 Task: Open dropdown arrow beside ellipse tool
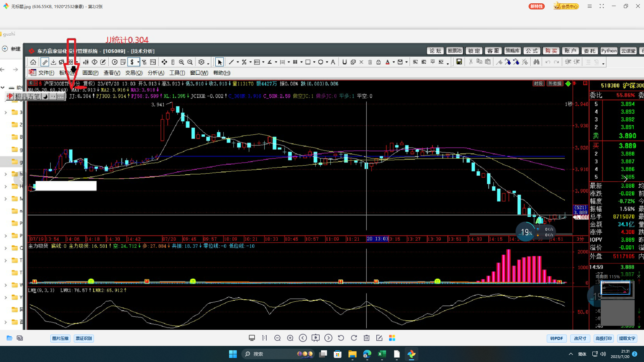[327, 62]
